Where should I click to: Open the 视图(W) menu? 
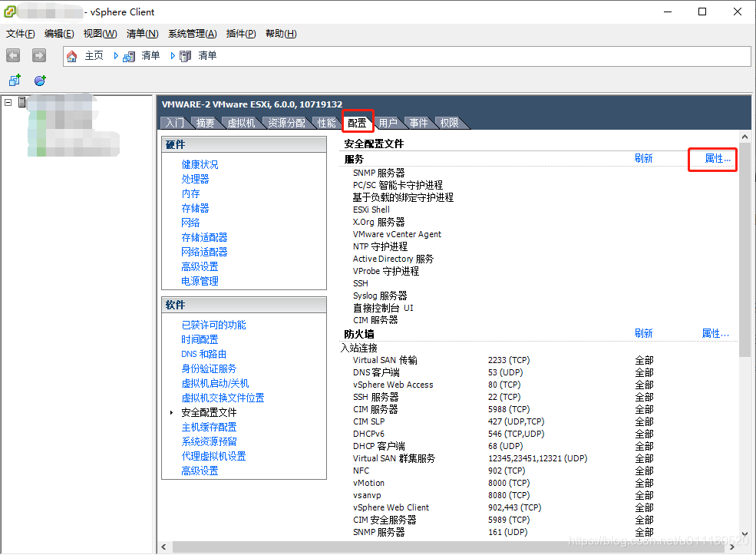[x=101, y=34]
